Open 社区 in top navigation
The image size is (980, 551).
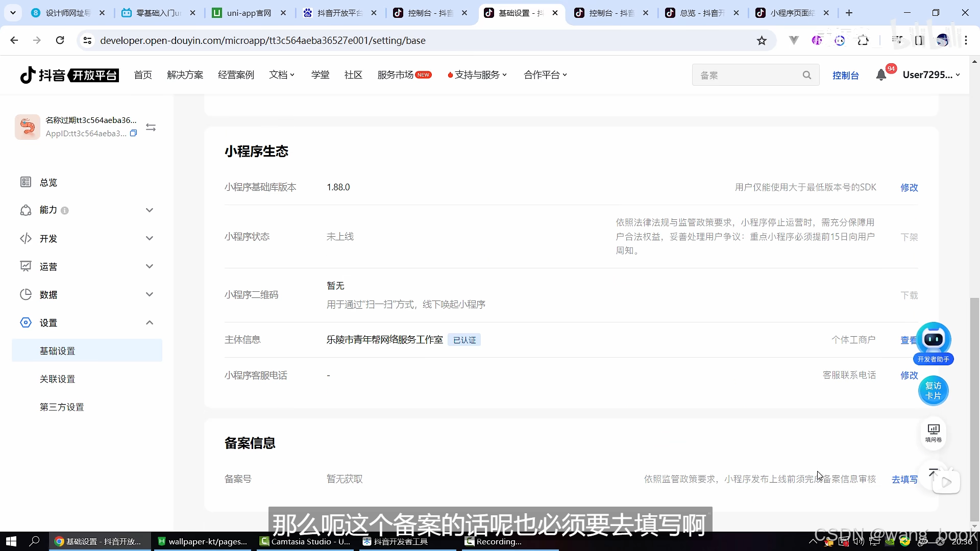pyautogui.click(x=353, y=75)
